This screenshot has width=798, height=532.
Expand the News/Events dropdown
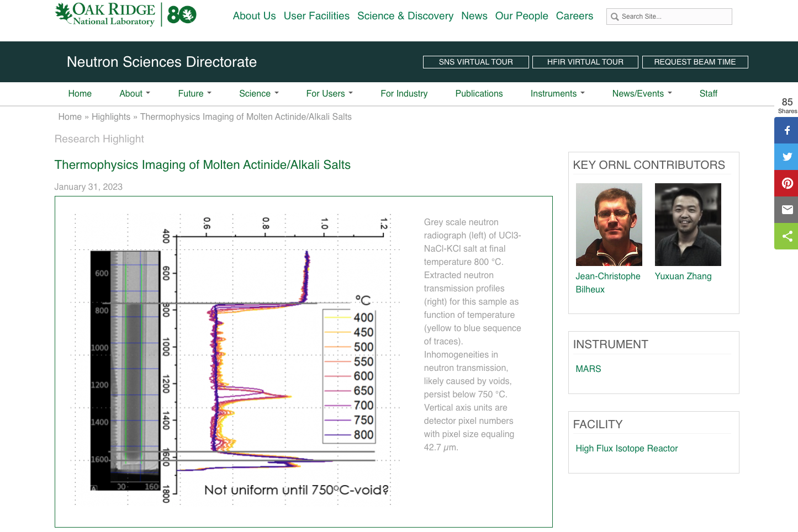642,94
